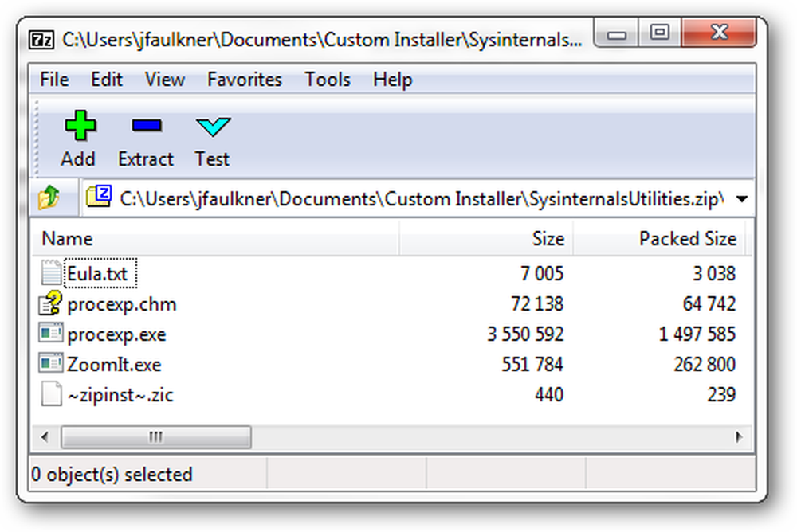Close the 7-Zip window
The image size is (797, 532).
(x=719, y=33)
